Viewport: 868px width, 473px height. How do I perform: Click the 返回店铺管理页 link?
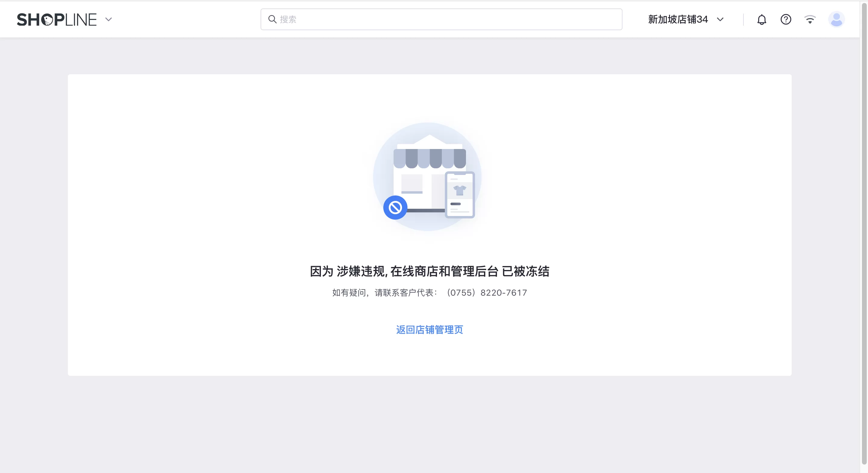[x=429, y=330]
